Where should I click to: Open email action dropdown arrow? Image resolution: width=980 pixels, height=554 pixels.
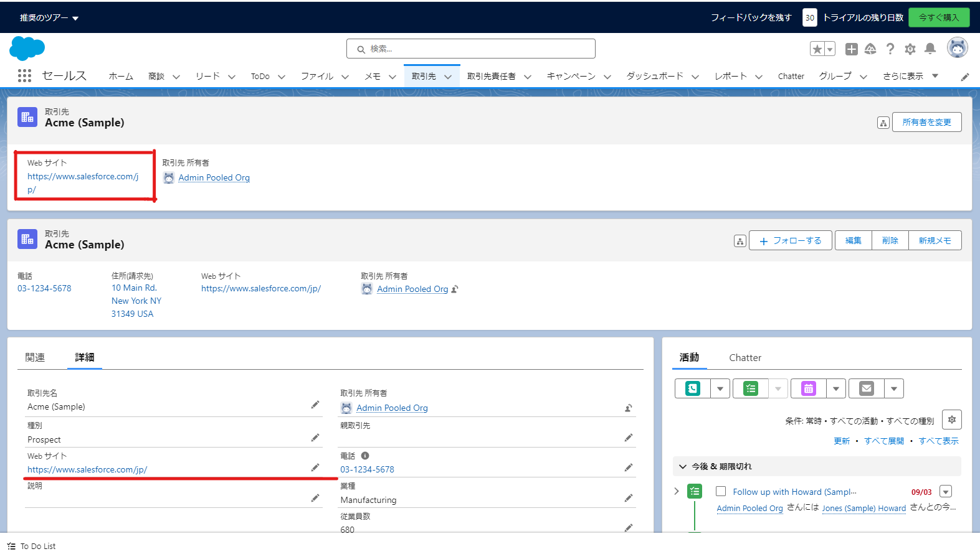(x=894, y=388)
